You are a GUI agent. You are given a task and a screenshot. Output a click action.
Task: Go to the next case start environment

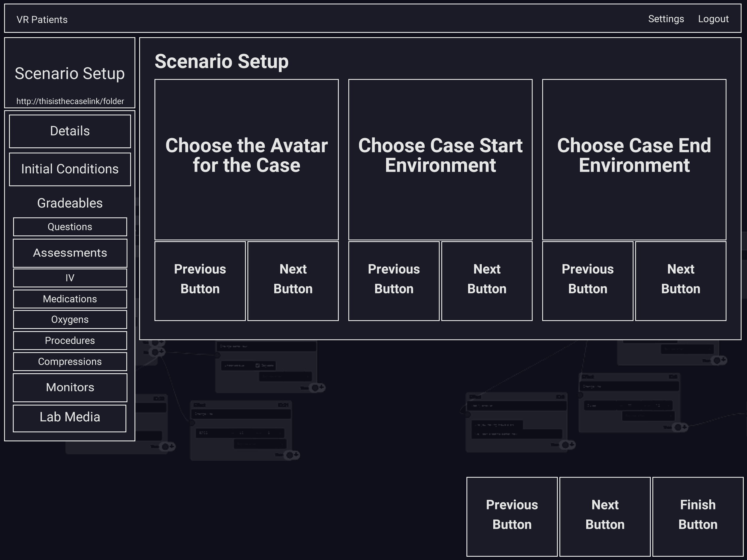point(487,280)
